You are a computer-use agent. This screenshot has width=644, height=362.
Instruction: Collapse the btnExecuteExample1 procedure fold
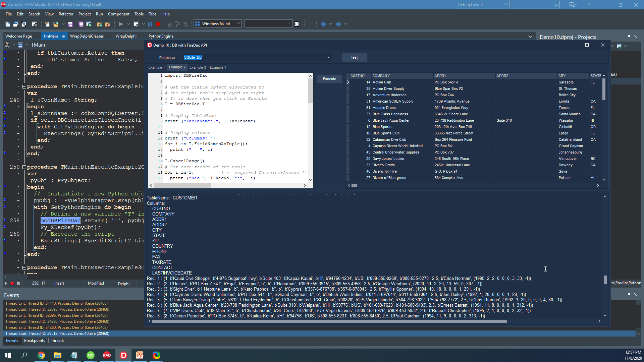24,86
